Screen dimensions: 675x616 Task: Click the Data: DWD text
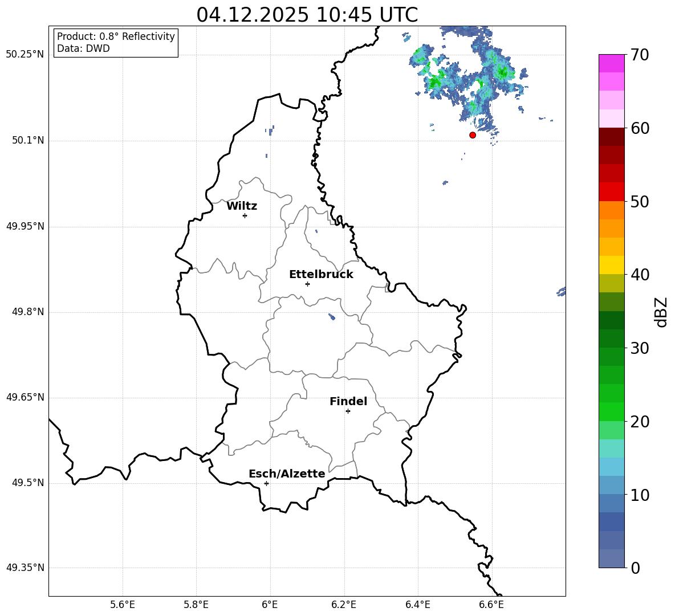click(x=83, y=48)
